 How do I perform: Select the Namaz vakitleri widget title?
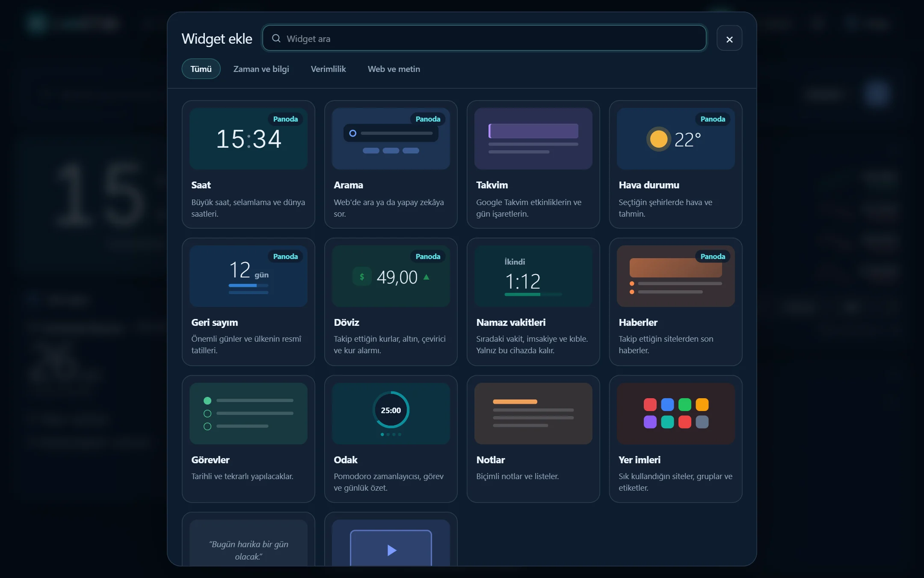(511, 322)
